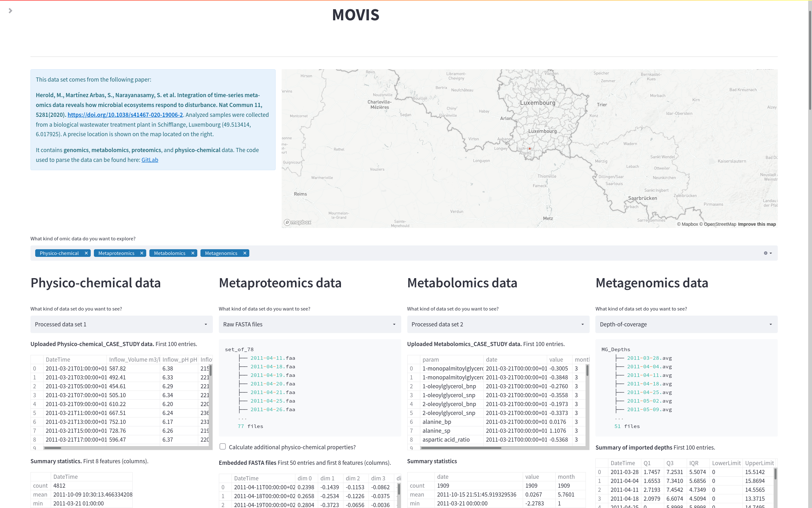This screenshot has height=508, width=812.
Task: Click the Schifflange red location marker on map
Action: [529, 149]
